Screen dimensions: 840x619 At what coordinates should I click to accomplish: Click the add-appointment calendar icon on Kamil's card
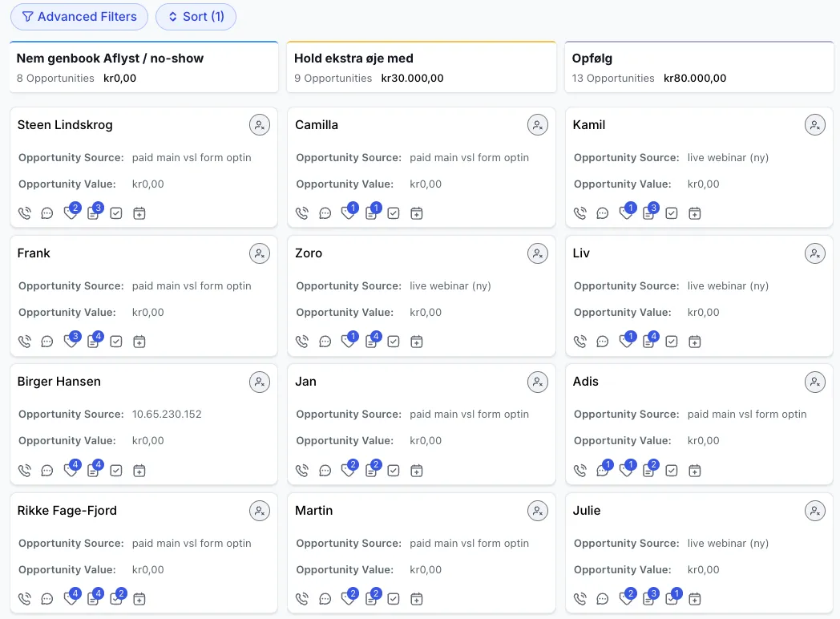click(x=695, y=213)
